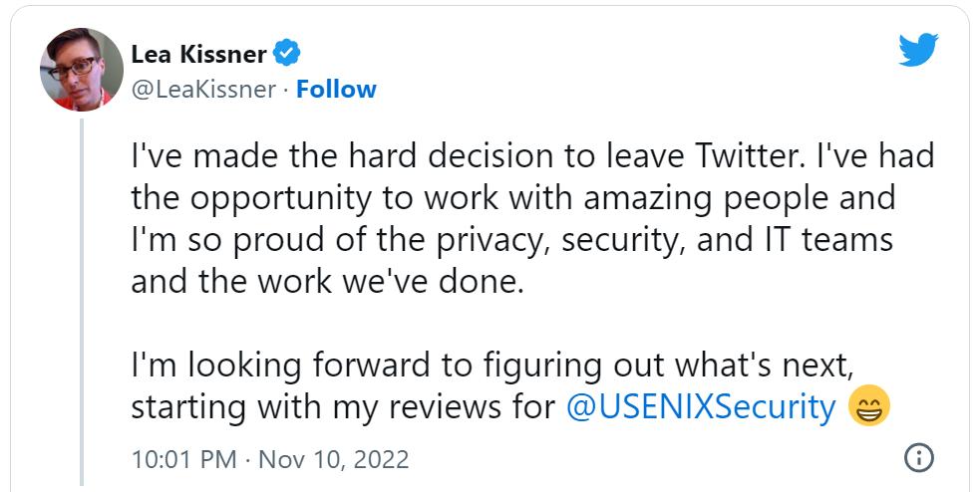Open the tweet info circle icon

tap(917, 457)
